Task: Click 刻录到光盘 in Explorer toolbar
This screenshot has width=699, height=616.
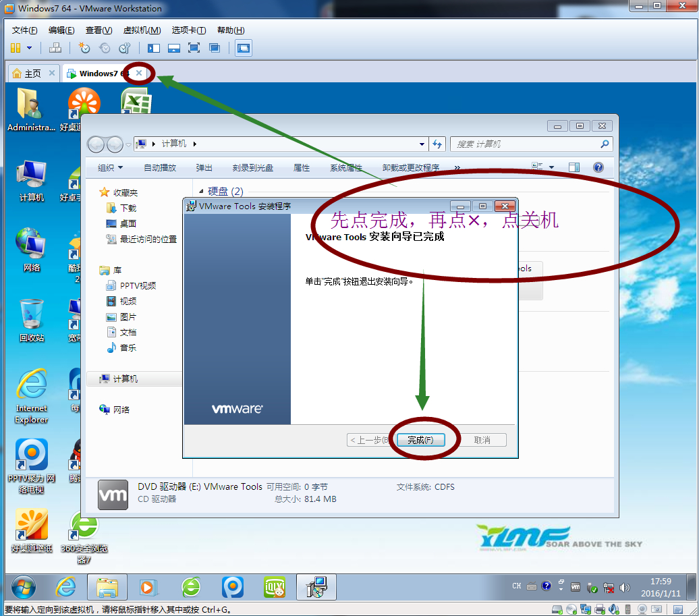Action: pos(253,168)
